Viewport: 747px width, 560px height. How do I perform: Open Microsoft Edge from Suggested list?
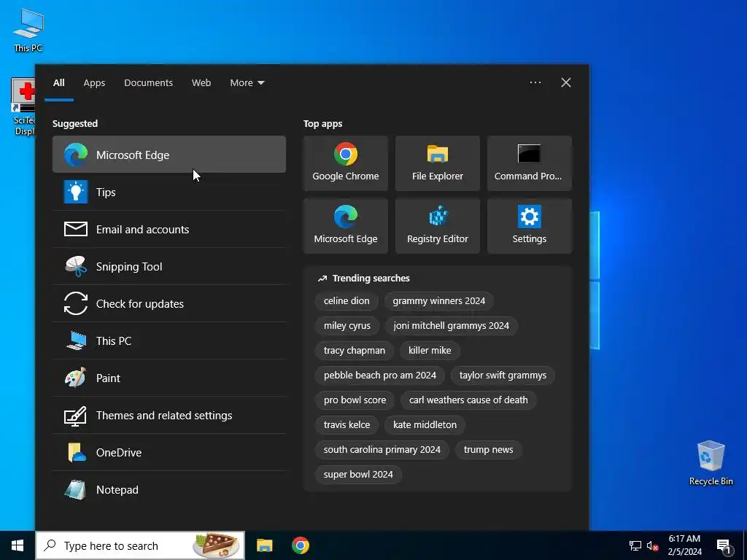[169, 155]
